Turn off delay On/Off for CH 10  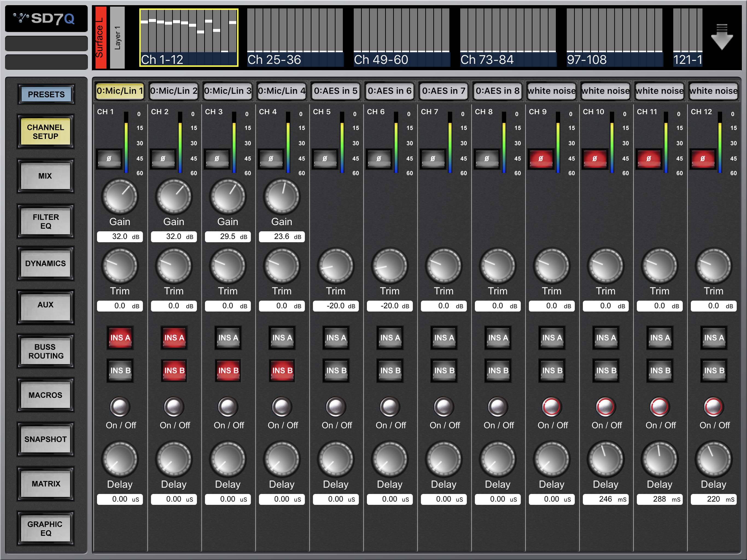click(x=606, y=407)
